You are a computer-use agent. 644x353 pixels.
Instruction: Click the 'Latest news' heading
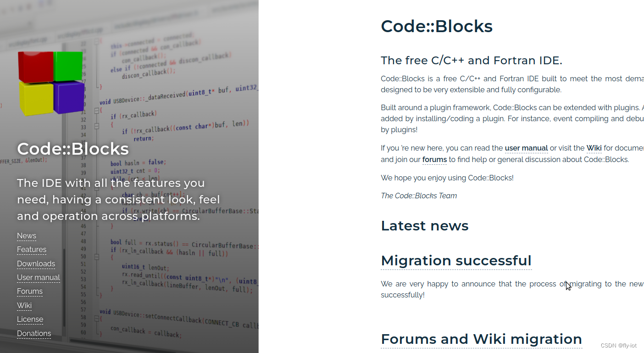point(425,226)
